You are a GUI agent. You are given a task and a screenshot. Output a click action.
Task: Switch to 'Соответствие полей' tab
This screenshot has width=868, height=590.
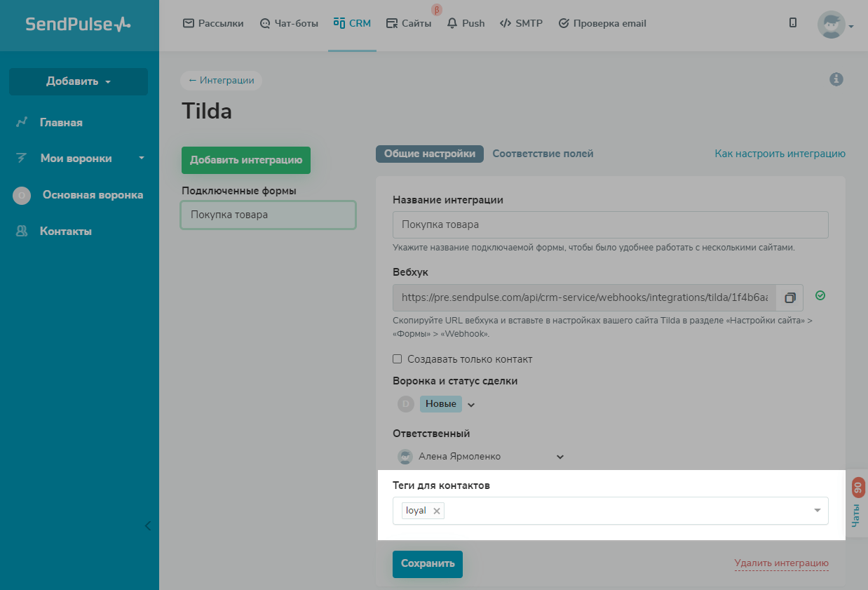(x=543, y=154)
